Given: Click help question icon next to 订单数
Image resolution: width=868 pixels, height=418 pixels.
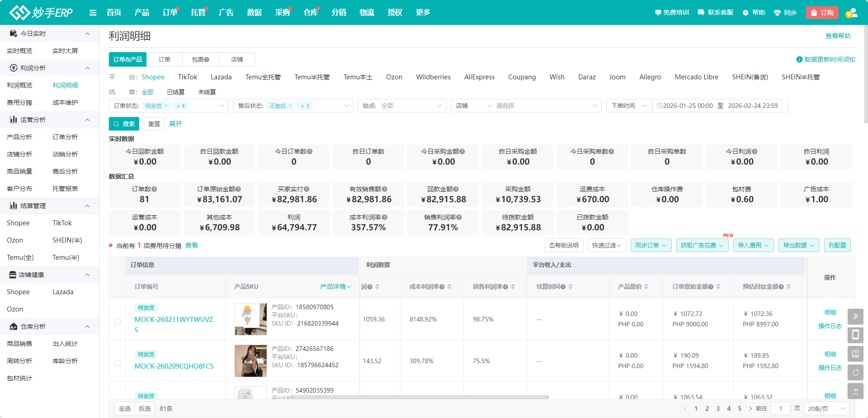Looking at the screenshot, I should [154, 189].
